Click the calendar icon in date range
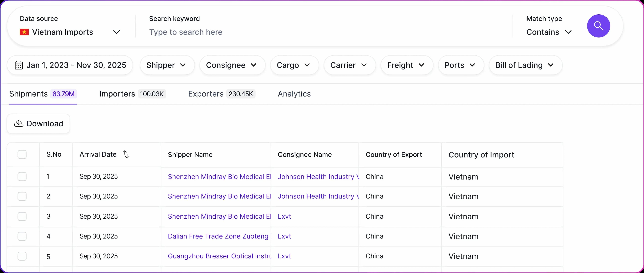This screenshot has height=273, width=644. [19, 65]
